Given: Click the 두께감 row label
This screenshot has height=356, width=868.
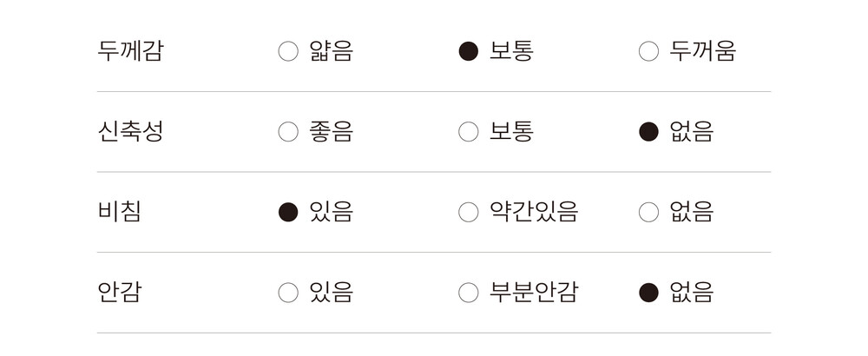Looking at the screenshot, I should 130,51.
